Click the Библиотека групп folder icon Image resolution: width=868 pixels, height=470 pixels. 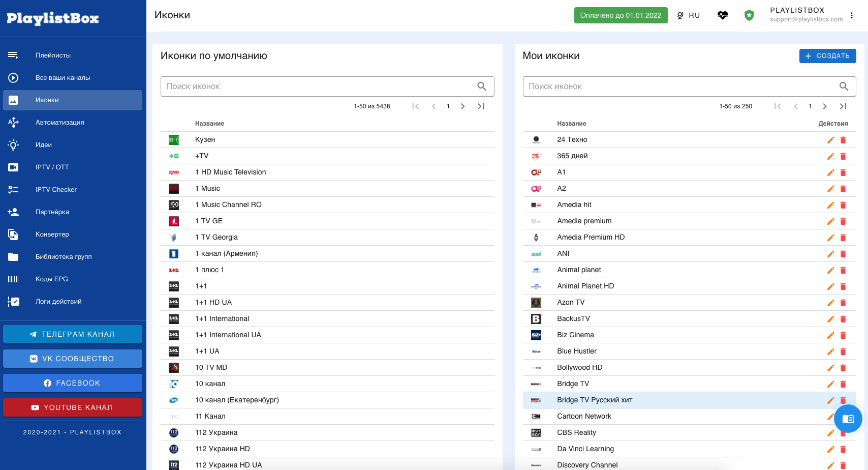[13, 257]
